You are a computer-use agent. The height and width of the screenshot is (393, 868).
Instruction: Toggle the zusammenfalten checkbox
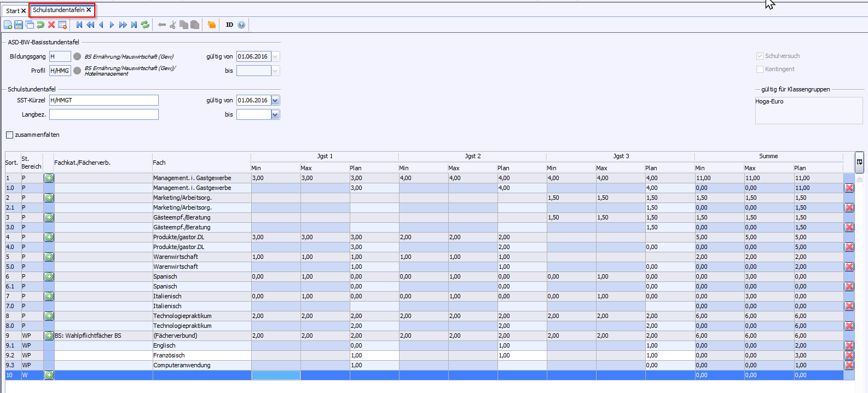9,135
